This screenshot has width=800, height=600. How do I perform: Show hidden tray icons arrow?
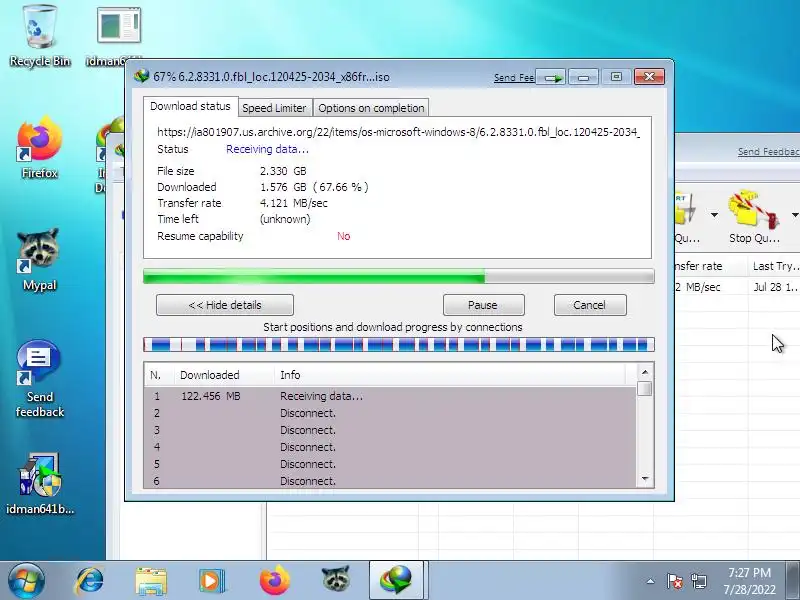(651, 581)
